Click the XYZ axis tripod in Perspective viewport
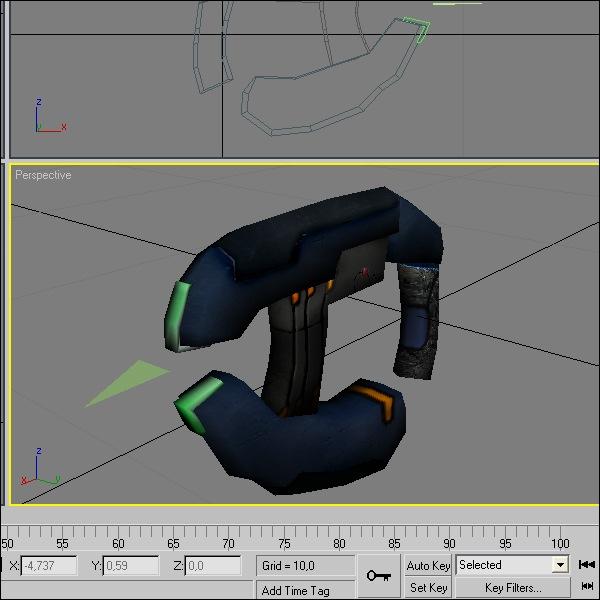Screen dimensions: 600x600 tap(38, 468)
